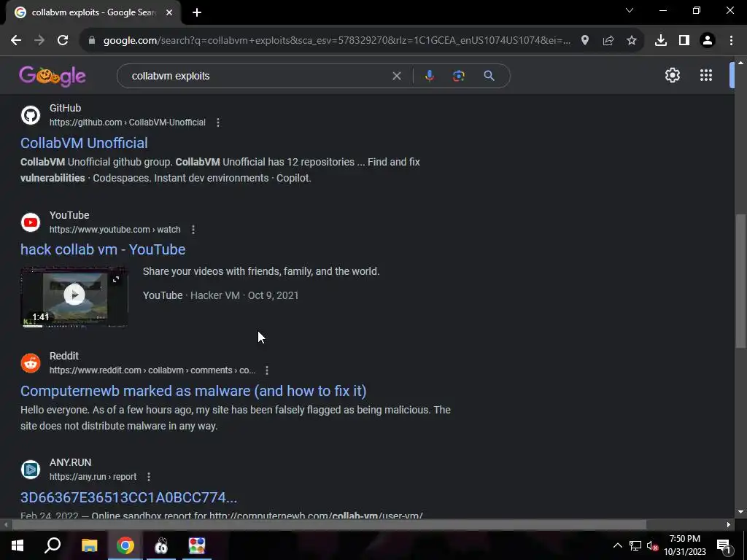Click the ANY.RUN favicon icon
Screen dimensions: 747x560
31,470
